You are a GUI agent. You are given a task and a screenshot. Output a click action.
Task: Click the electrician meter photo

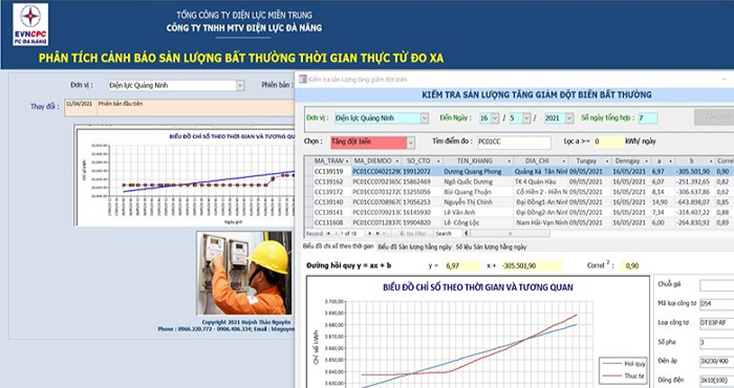(x=244, y=273)
